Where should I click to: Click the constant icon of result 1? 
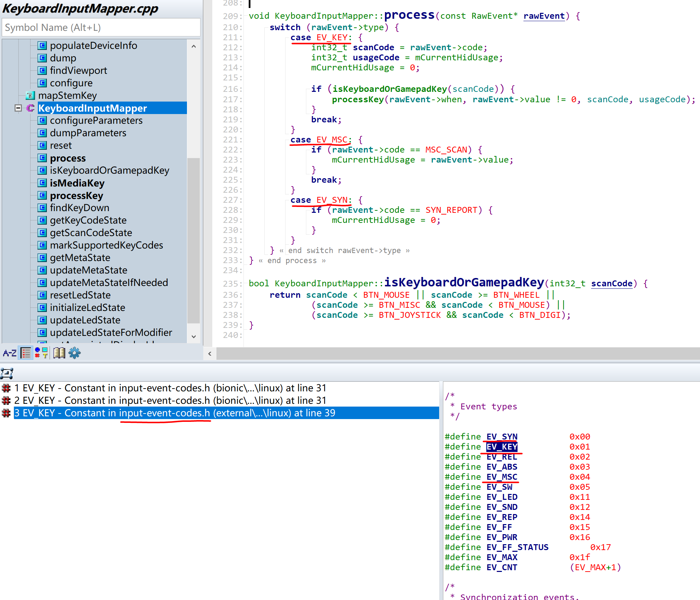pyautogui.click(x=6, y=388)
